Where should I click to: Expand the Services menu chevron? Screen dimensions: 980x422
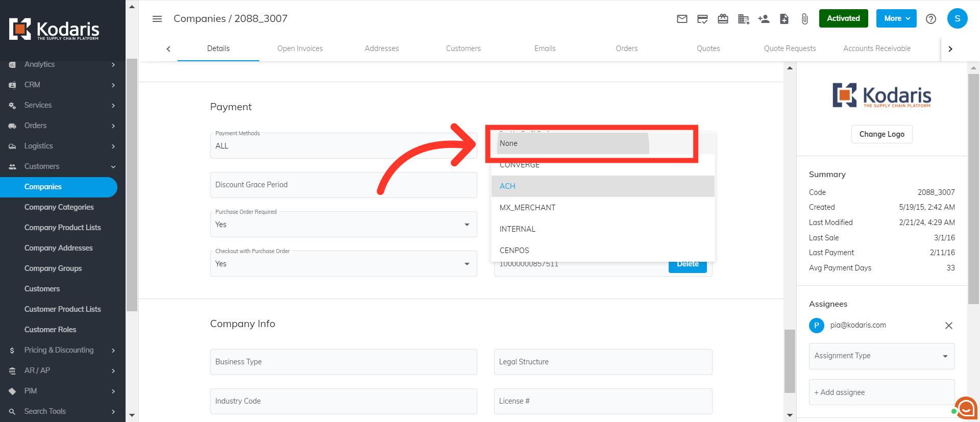(113, 106)
